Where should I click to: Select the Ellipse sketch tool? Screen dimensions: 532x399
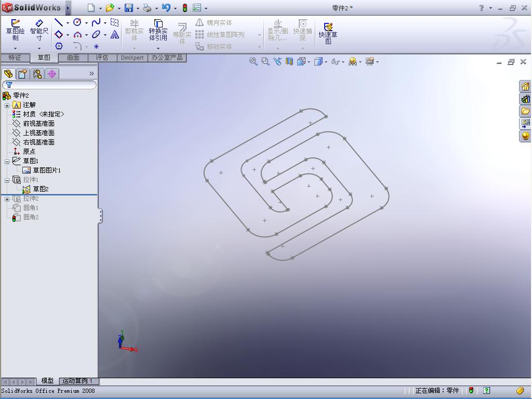click(x=96, y=35)
